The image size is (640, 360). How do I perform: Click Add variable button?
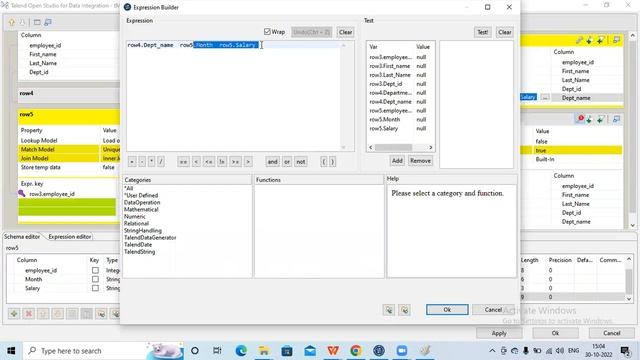point(397,161)
